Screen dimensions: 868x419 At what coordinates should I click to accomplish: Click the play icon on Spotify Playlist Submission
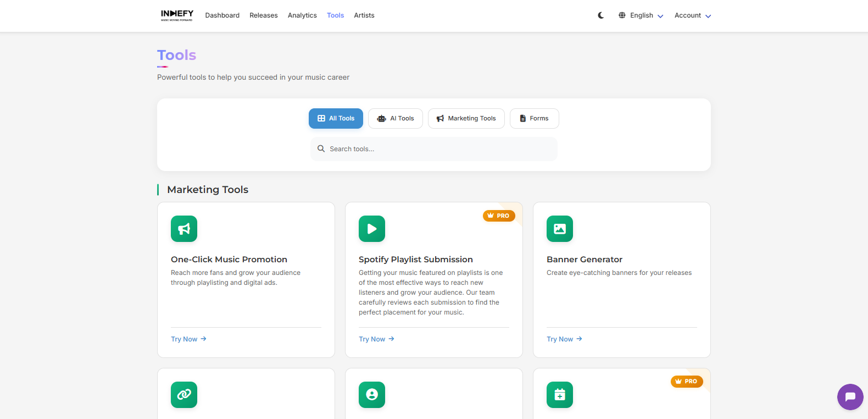[x=372, y=229]
